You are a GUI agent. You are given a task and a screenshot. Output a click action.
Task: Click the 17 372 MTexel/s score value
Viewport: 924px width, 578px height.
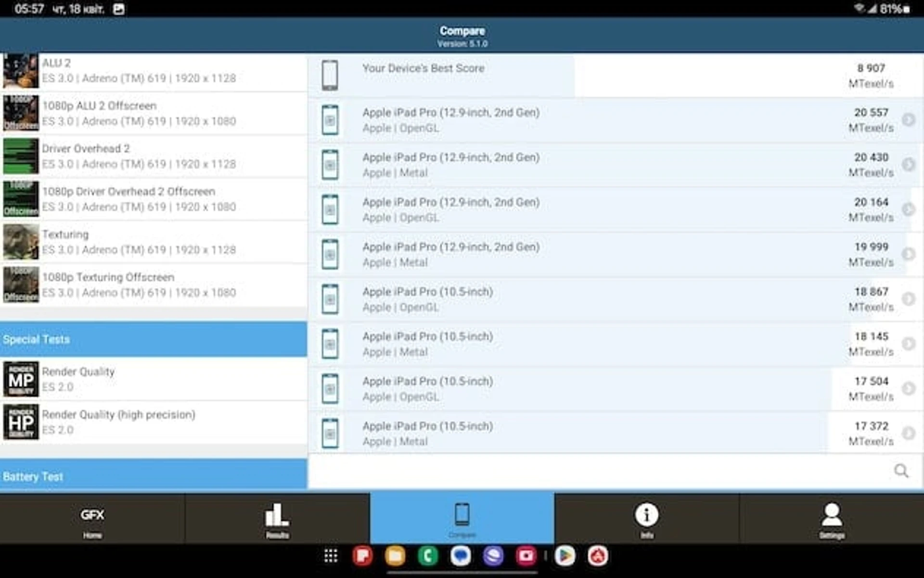tap(871, 433)
